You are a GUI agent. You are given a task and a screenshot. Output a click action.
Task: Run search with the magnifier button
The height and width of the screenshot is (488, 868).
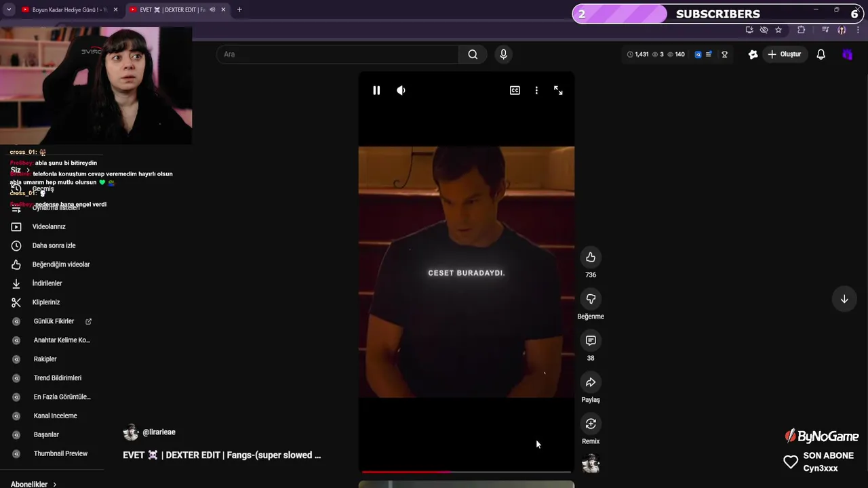click(473, 54)
